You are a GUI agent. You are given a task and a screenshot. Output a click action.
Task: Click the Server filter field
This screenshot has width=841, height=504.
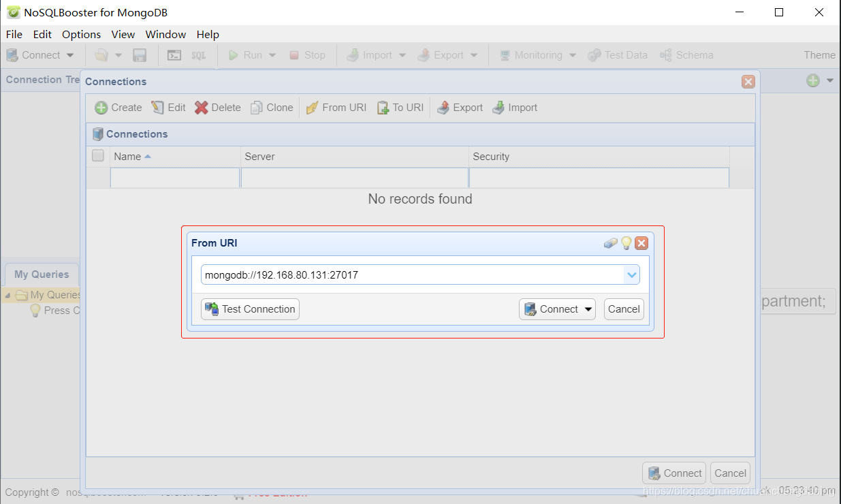click(x=355, y=178)
